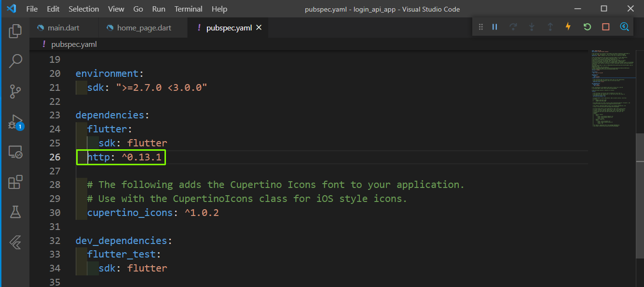Screen dimensions: 644x287
Task: Open the Terminal menu
Action: 189,9
